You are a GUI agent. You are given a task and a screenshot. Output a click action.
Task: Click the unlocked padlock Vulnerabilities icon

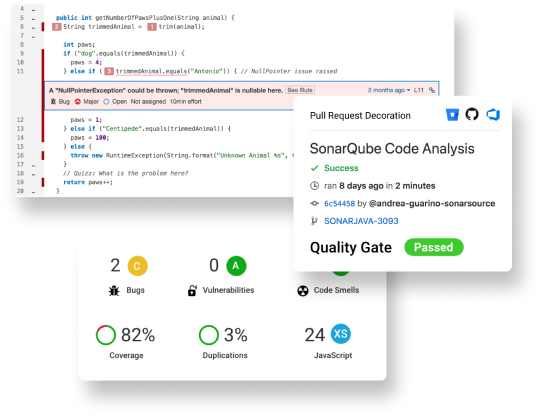point(192,290)
